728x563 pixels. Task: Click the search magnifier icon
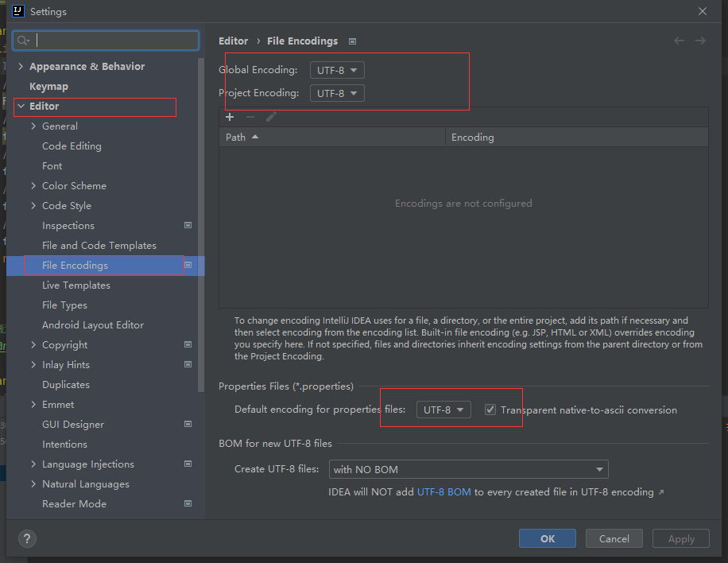tap(23, 41)
